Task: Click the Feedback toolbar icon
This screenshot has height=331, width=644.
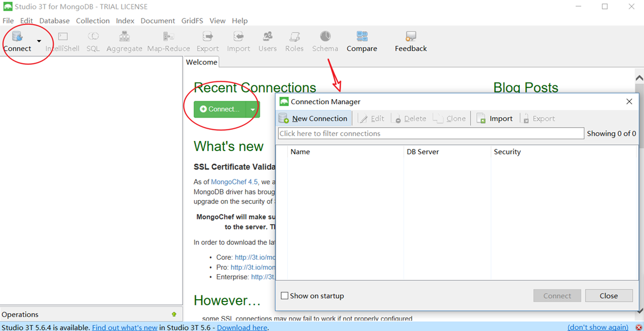Action: 410,39
